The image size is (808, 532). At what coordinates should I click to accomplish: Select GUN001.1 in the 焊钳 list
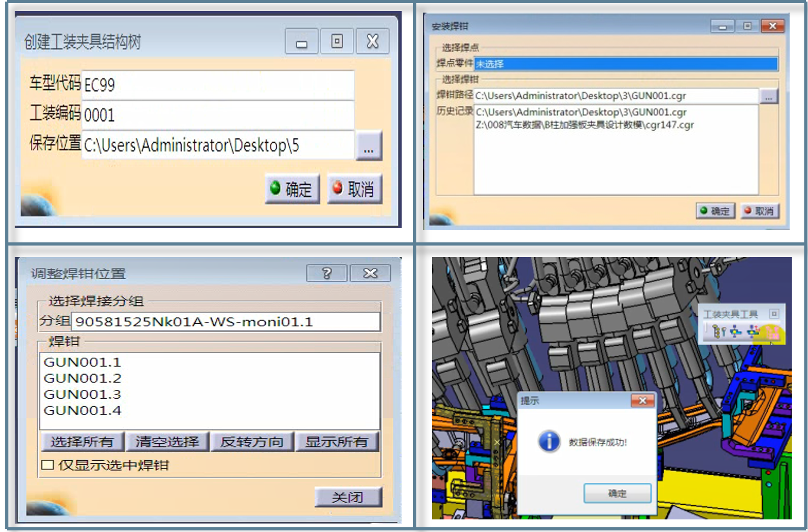click(x=82, y=362)
